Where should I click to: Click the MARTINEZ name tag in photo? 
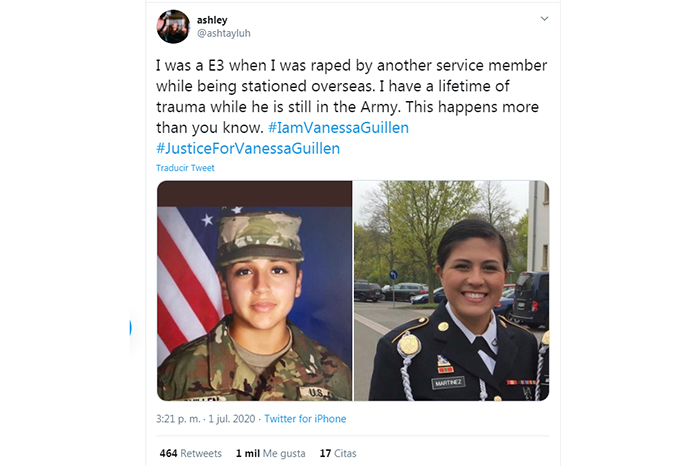coord(448,383)
